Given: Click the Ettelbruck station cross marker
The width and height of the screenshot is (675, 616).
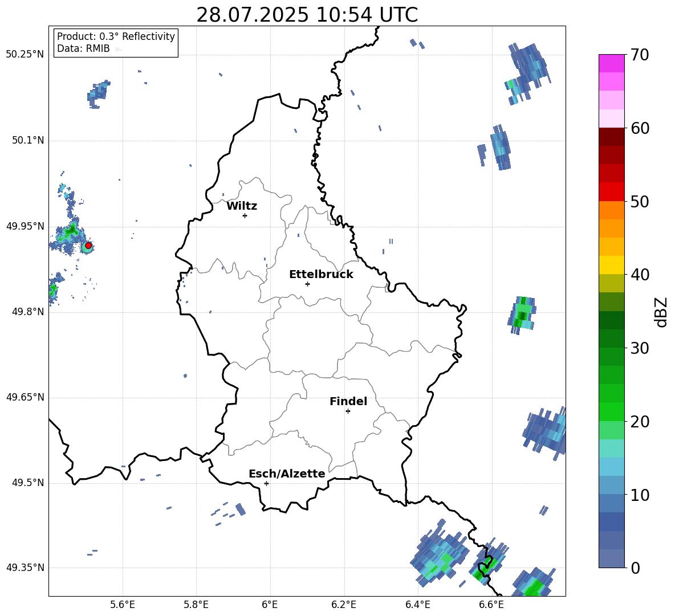Looking at the screenshot, I should coord(307,284).
